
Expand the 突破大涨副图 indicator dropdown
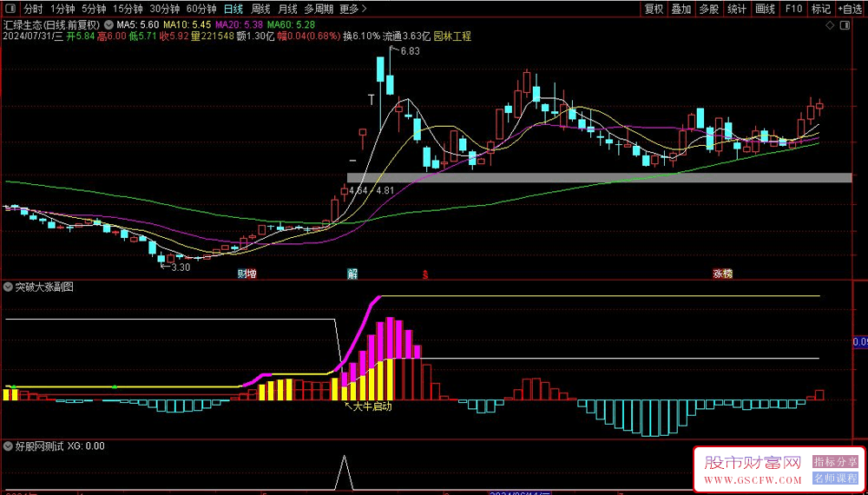tap(9, 287)
